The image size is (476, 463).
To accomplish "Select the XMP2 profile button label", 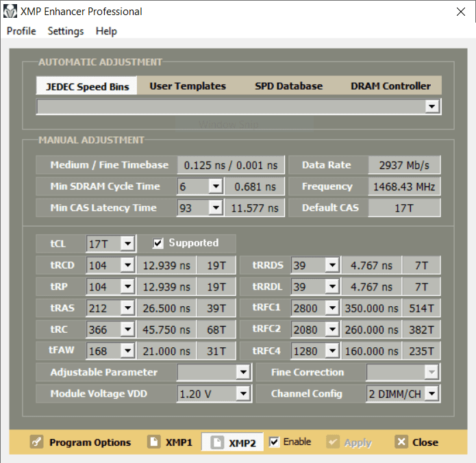I will click(242, 443).
